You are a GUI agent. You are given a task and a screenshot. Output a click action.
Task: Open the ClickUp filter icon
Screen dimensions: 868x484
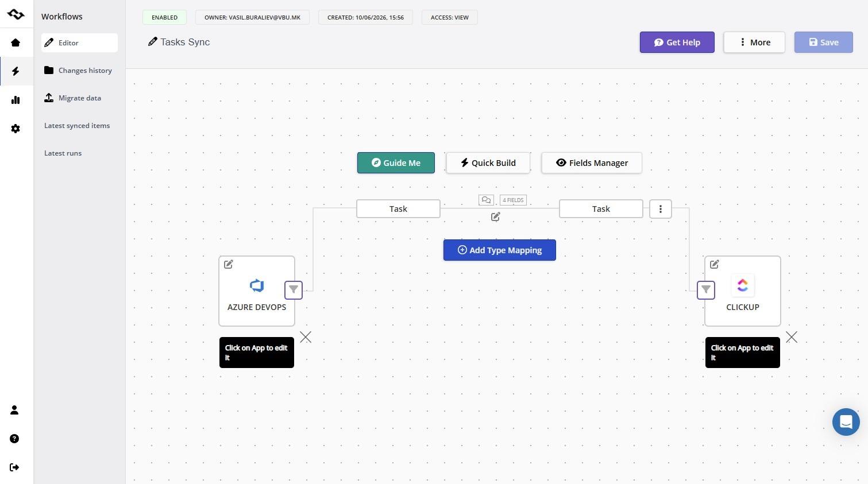pos(706,289)
